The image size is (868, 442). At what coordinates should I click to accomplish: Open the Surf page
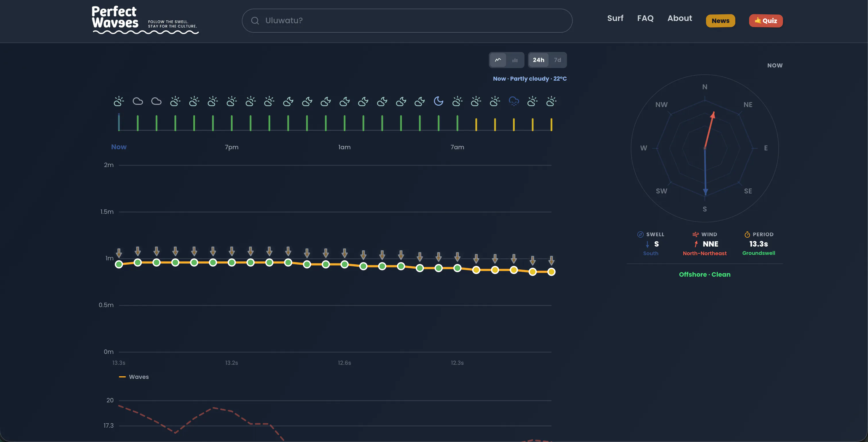[x=615, y=18]
